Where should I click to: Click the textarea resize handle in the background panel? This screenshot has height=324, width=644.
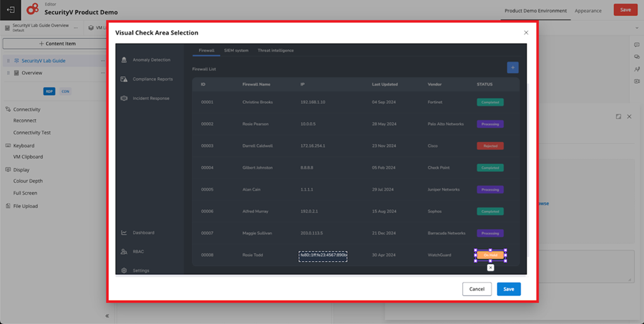pos(631,279)
